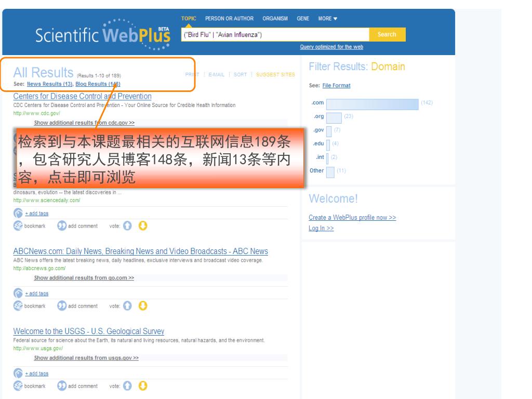The image size is (532, 399).
Task: Open Centers for Disease Control and Prevention result
Action: click(x=83, y=96)
